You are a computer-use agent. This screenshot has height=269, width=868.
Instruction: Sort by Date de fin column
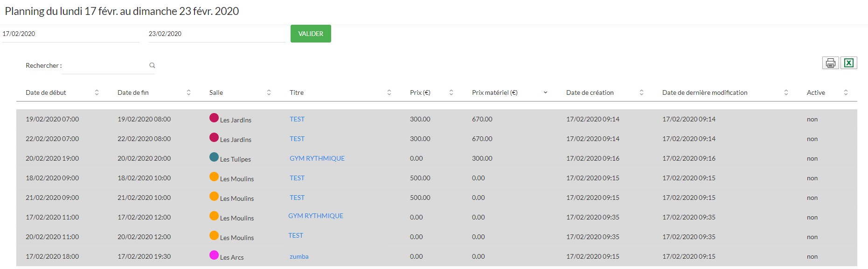point(188,92)
